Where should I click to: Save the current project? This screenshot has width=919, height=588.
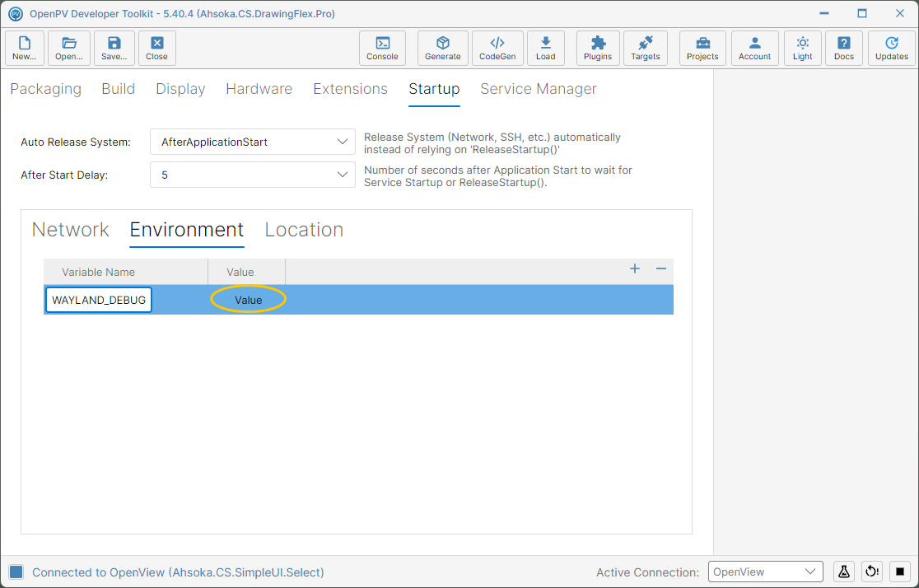coord(114,48)
